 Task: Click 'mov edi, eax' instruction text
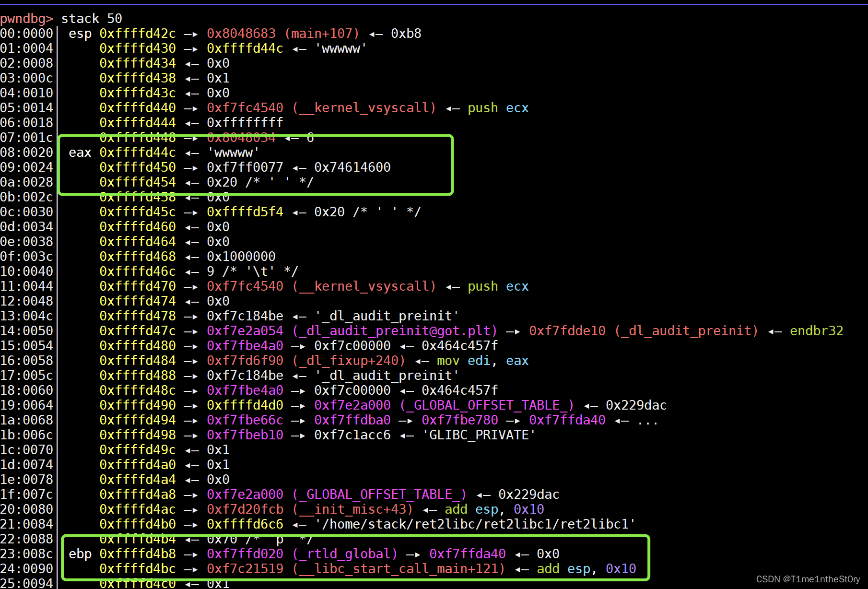click(x=483, y=361)
